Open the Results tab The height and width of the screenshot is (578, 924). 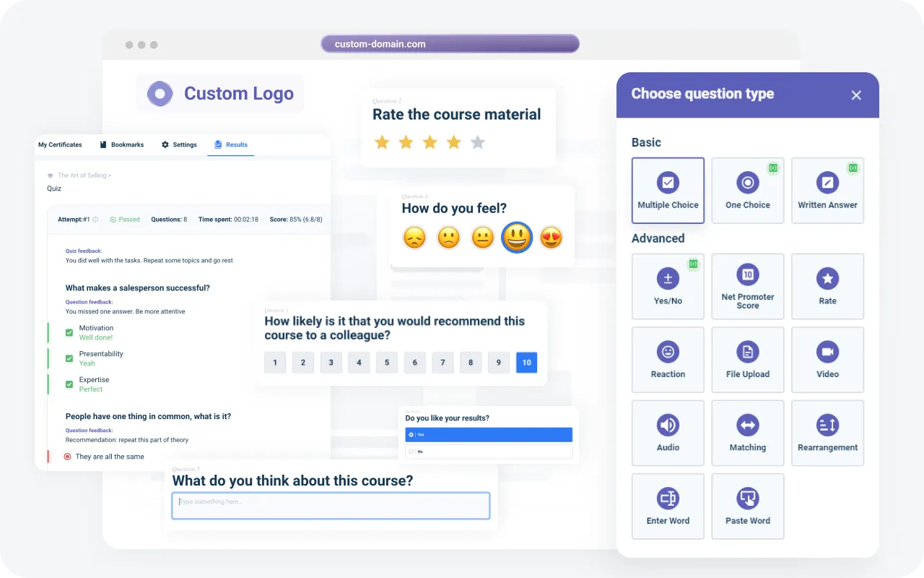click(230, 144)
